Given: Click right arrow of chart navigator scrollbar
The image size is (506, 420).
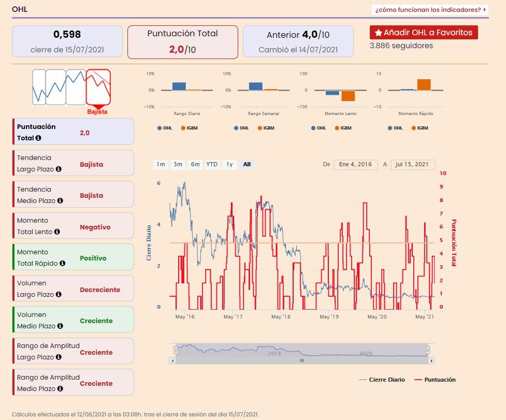Looking at the screenshot, I should coord(431,360).
